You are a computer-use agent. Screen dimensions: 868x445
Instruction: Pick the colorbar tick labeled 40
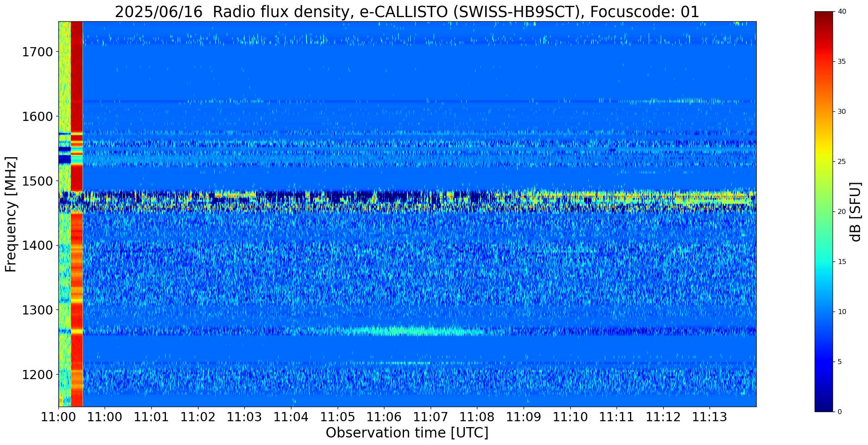pos(842,12)
